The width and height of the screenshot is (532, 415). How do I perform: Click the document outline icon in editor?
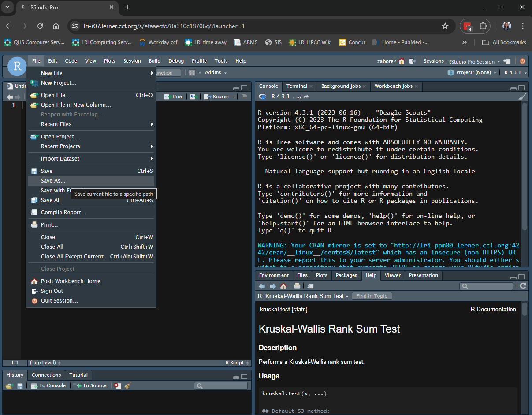[x=244, y=97]
